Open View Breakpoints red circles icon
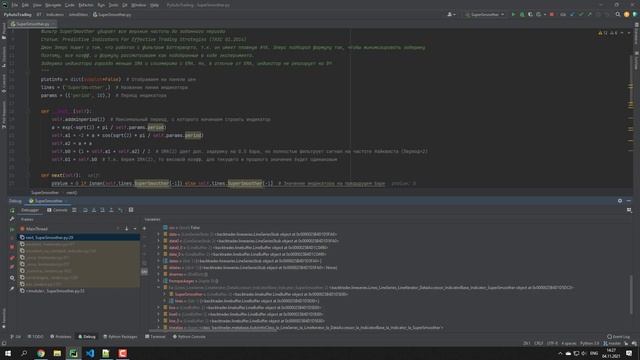The image size is (640, 360). [12, 258]
